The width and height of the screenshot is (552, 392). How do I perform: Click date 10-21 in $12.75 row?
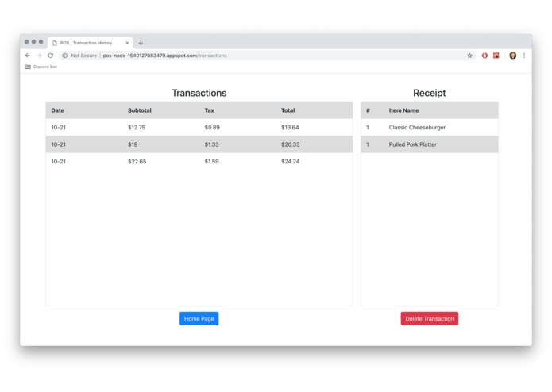coord(59,127)
